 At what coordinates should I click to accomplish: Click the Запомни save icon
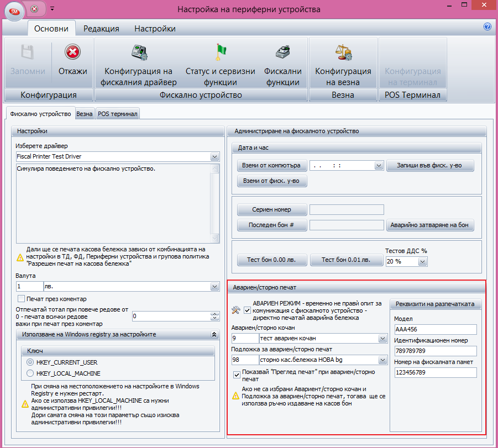[28, 52]
